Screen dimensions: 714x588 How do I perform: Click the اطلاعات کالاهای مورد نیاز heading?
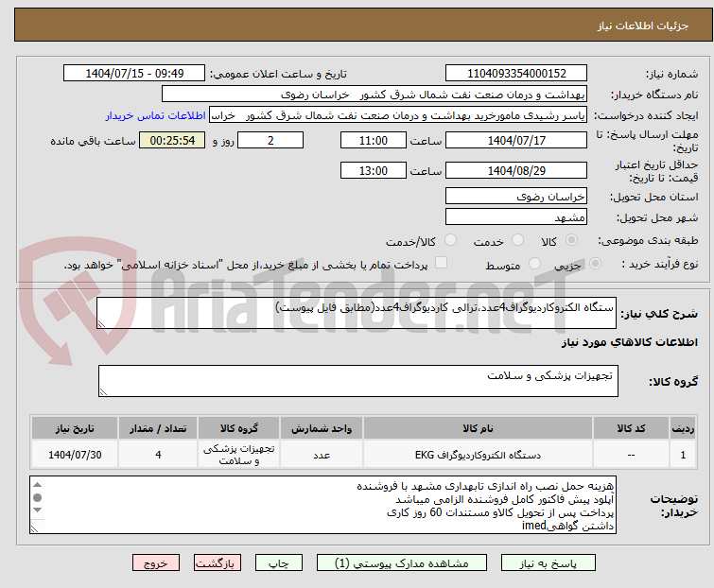[x=629, y=342]
